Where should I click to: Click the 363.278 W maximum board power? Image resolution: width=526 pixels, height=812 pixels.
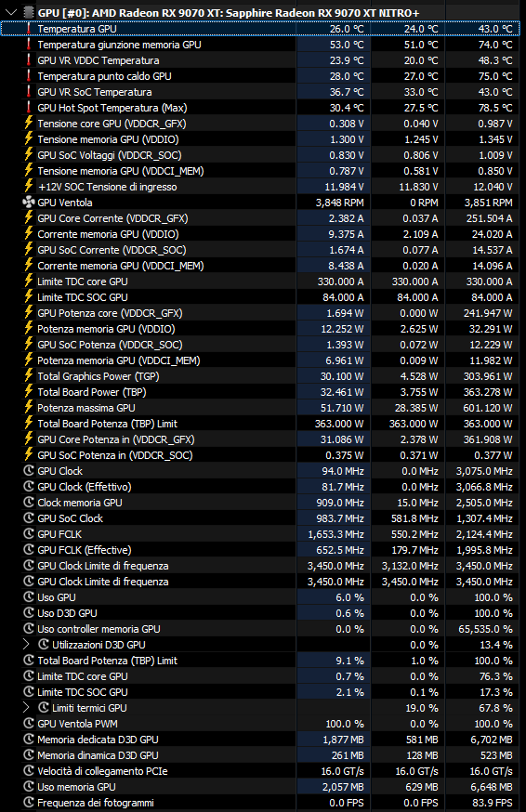[x=488, y=392]
